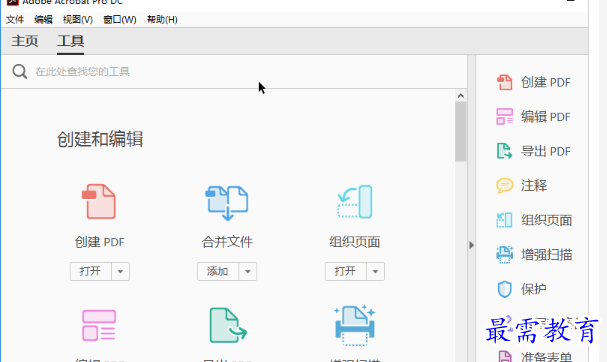This screenshot has width=607, height=362.
Task: Click the 打开 button under 创建 PDF
Action: point(91,271)
